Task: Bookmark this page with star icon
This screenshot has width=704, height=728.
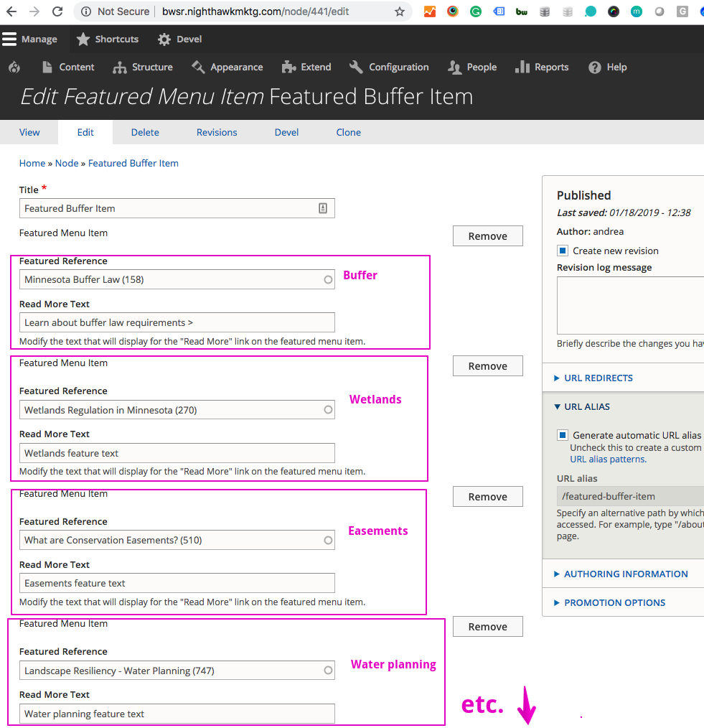Action: click(400, 11)
